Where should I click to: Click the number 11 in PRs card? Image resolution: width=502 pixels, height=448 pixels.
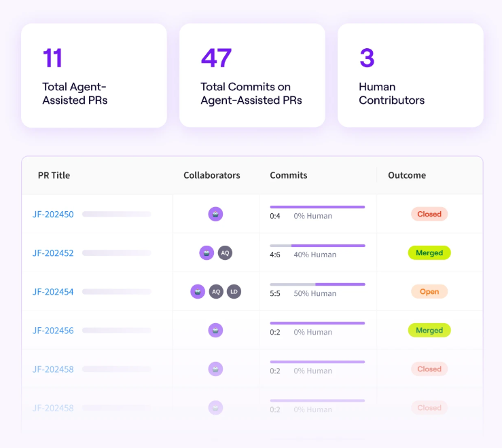click(x=52, y=58)
